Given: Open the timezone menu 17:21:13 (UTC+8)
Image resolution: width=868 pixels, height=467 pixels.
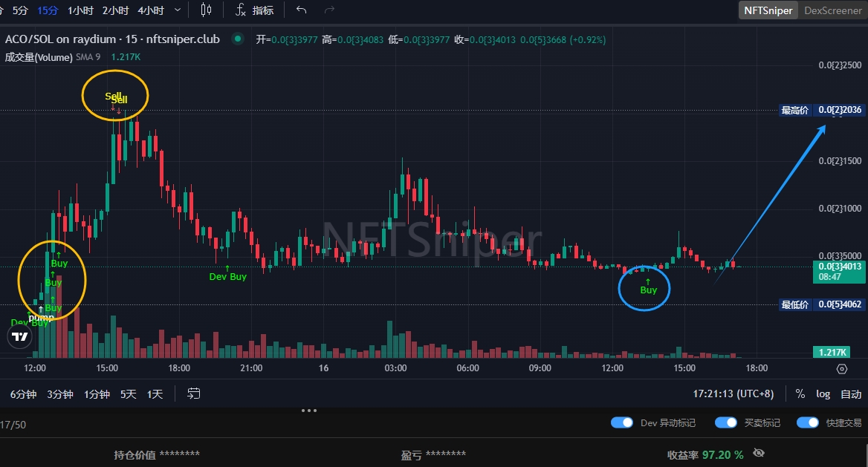Looking at the screenshot, I should click(733, 393).
